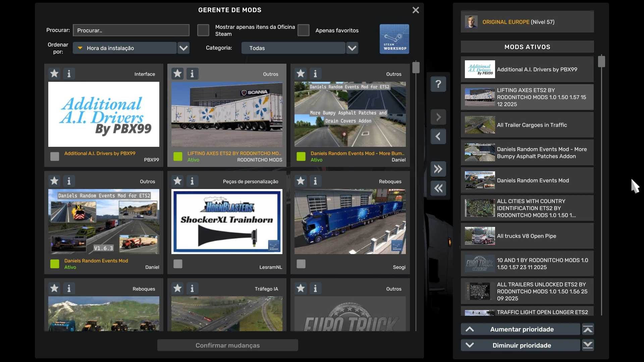644x362 pixels.
Task: Enable Mostrar apenas itens da Oficina Steam
Action: click(x=203, y=30)
